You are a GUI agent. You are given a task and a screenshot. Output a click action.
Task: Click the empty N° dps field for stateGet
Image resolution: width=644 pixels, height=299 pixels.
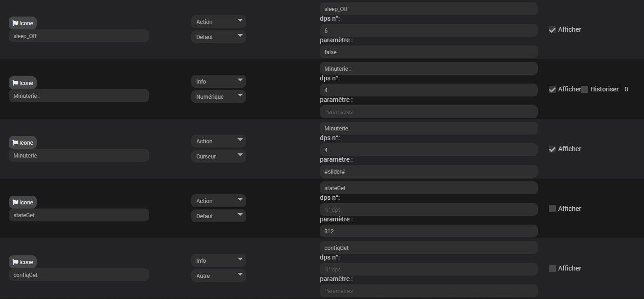click(429, 209)
